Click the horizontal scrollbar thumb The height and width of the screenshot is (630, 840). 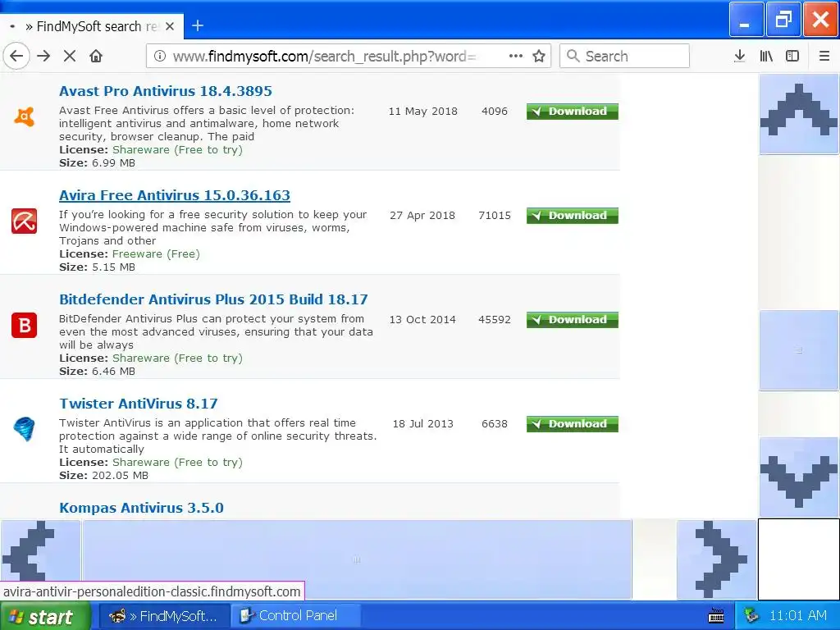point(357,559)
